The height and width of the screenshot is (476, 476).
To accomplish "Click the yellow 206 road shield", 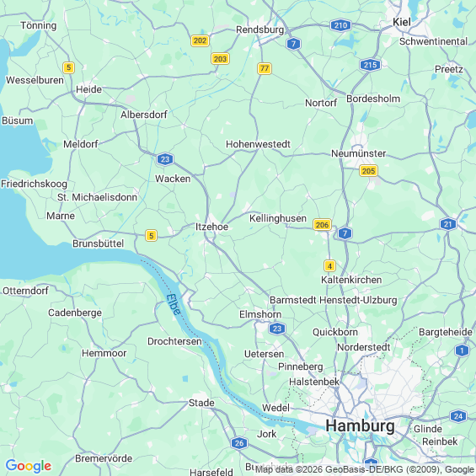I will coord(322,225).
